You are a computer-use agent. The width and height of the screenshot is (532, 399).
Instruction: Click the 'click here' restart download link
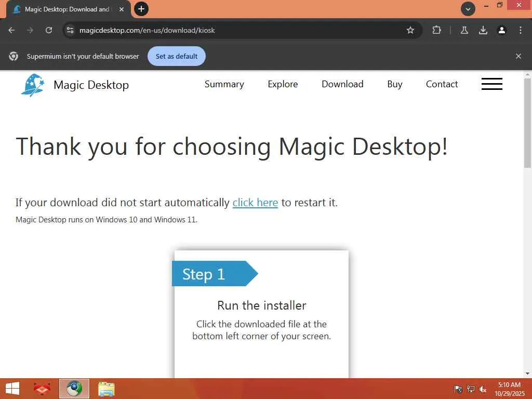pyautogui.click(x=255, y=203)
